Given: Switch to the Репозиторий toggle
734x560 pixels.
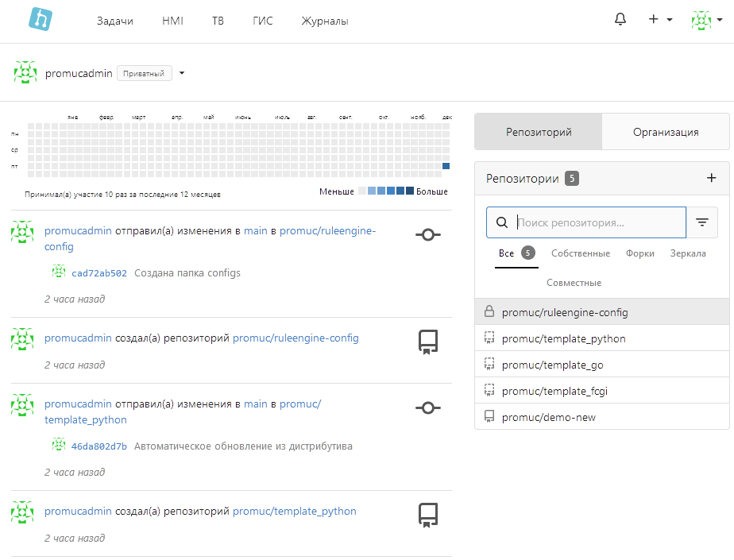Looking at the screenshot, I should coord(539,132).
